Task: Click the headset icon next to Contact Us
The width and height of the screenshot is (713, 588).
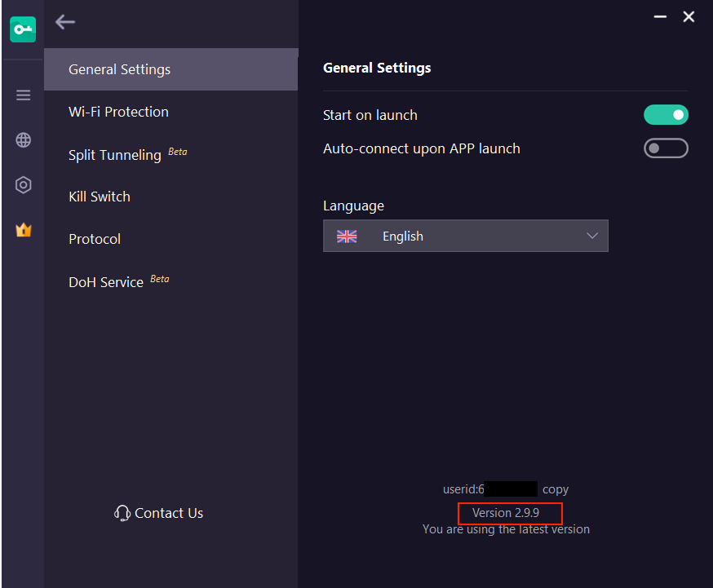Action: [x=122, y=513]
